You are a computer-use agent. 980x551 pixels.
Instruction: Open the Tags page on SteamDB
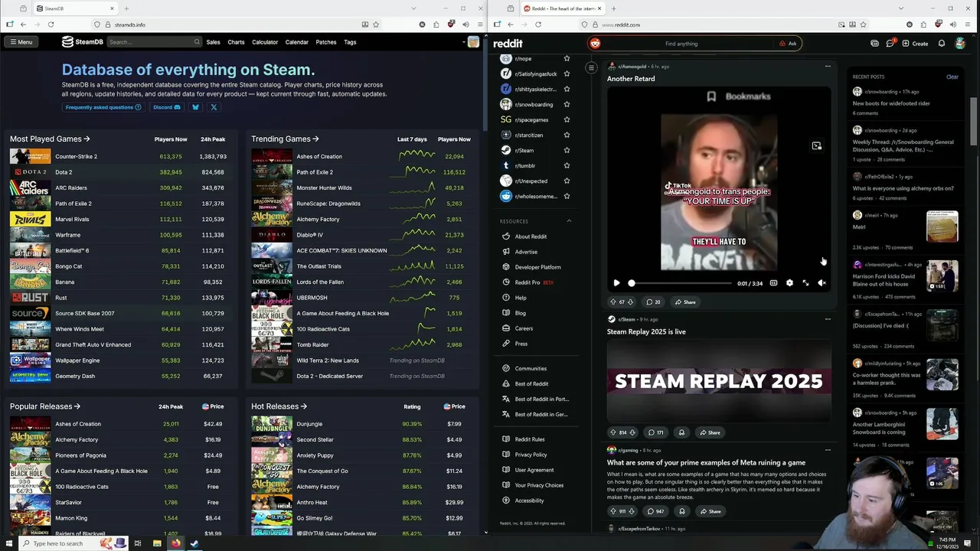tap(350, 42)
